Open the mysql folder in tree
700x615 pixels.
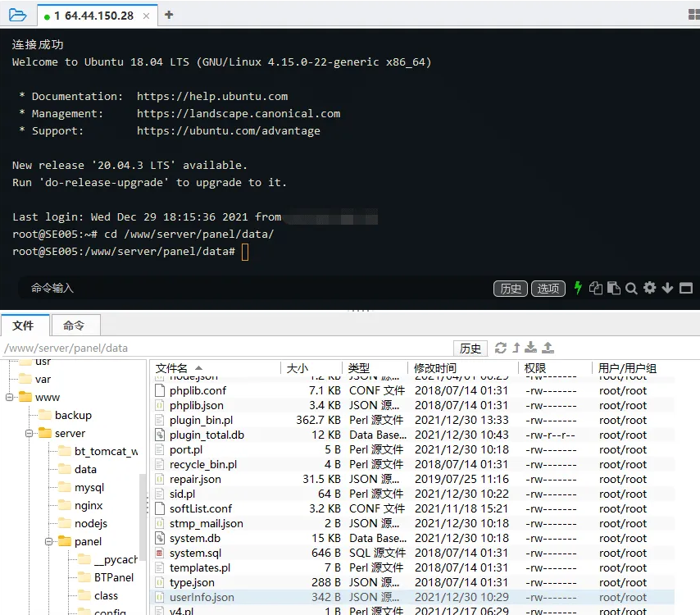(x=89, y=487)
